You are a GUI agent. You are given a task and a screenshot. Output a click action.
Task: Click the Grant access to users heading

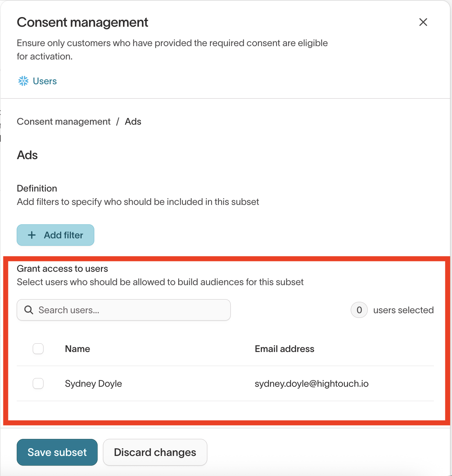point(63,269)
